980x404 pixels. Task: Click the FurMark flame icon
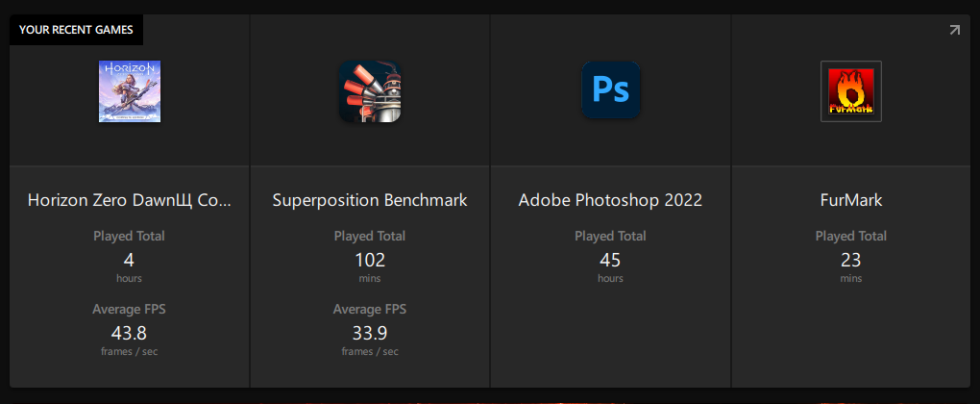tap(851, 91)
